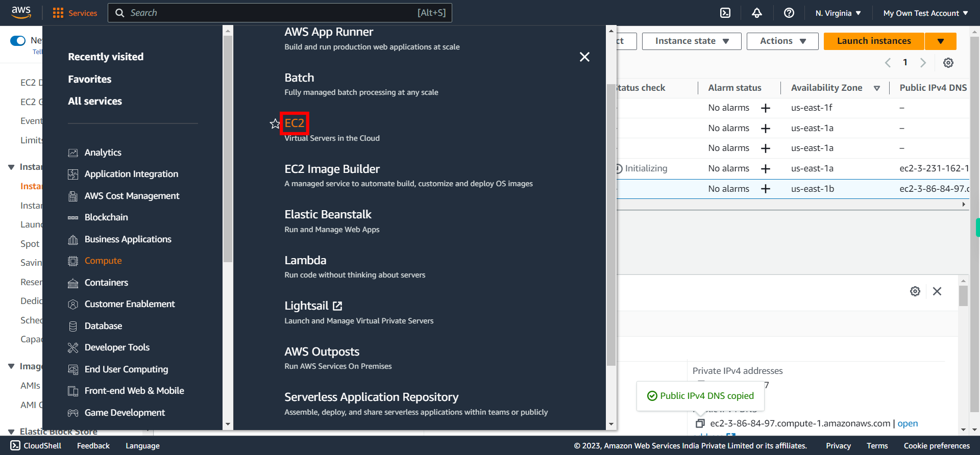
Task: Click the category list scrollbar
Action: click(x=228, y=148)
